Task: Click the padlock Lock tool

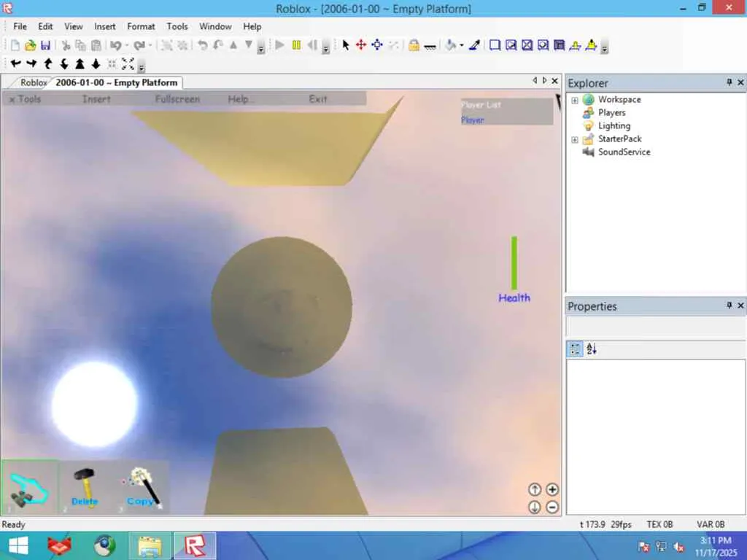Action: (x=414, y=45)
